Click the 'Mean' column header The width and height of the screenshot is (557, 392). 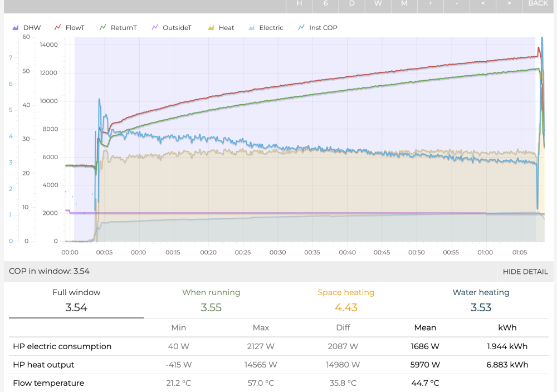click(x=425, y=328)
